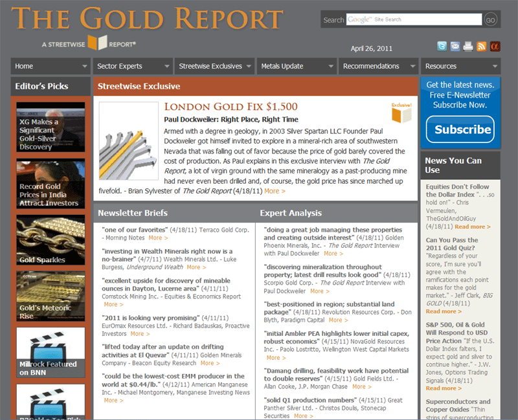The width and height of the screenshot is (518, 420).
Task: Click the email envelope icon
Action: [455, 46]
